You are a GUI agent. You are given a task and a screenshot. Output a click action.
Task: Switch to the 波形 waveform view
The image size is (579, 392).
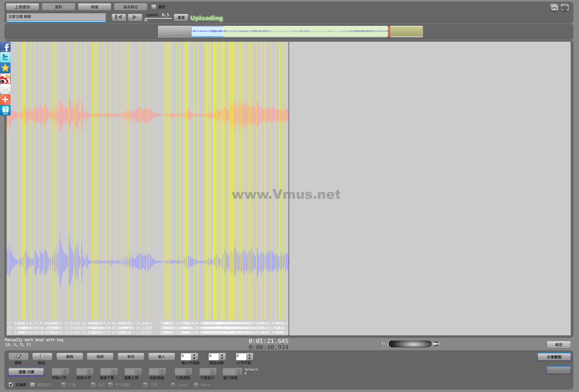click(59, 7)
